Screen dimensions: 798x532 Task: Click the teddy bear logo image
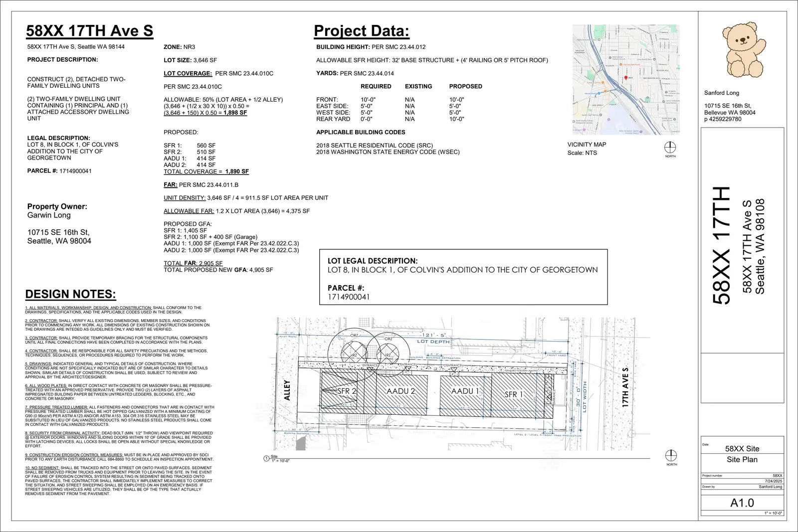tap(744, 49)
